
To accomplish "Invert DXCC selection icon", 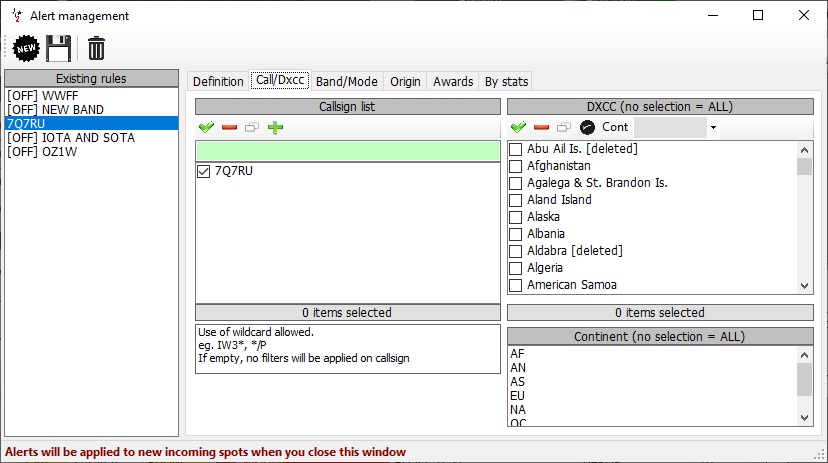I will point(564,127).
